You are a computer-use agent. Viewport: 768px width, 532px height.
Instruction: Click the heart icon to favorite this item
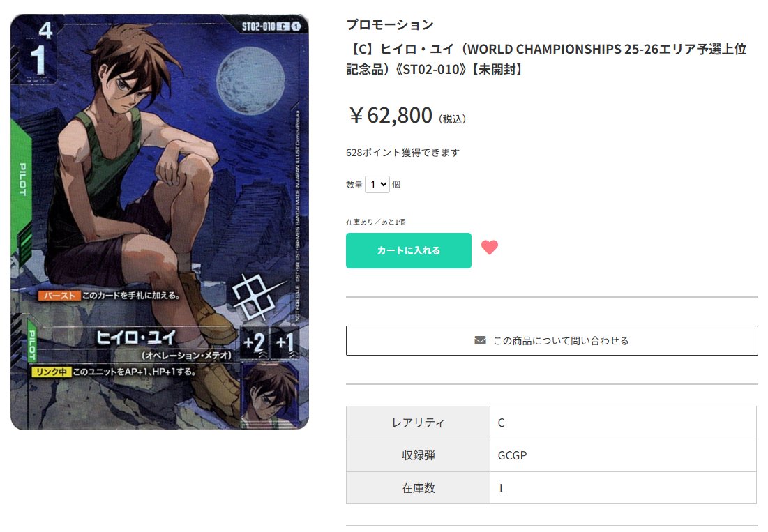pyautogui.click(x=490, y=248)
